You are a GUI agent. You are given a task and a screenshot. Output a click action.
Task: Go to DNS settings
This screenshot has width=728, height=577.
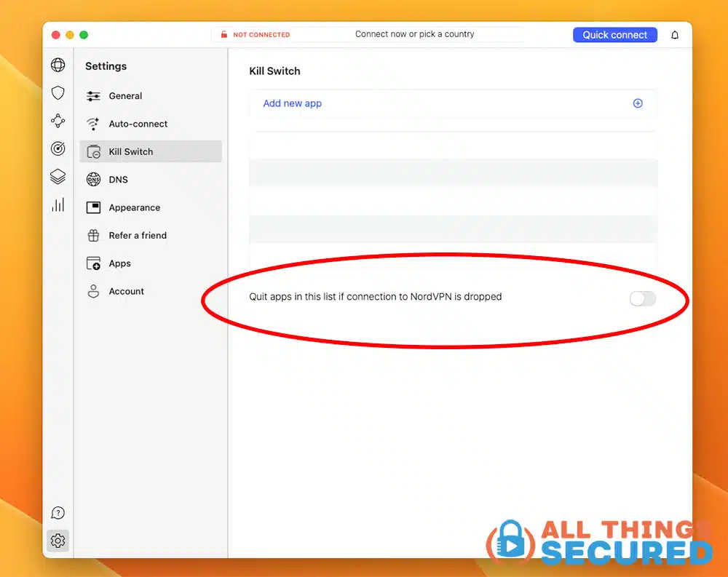118,180
